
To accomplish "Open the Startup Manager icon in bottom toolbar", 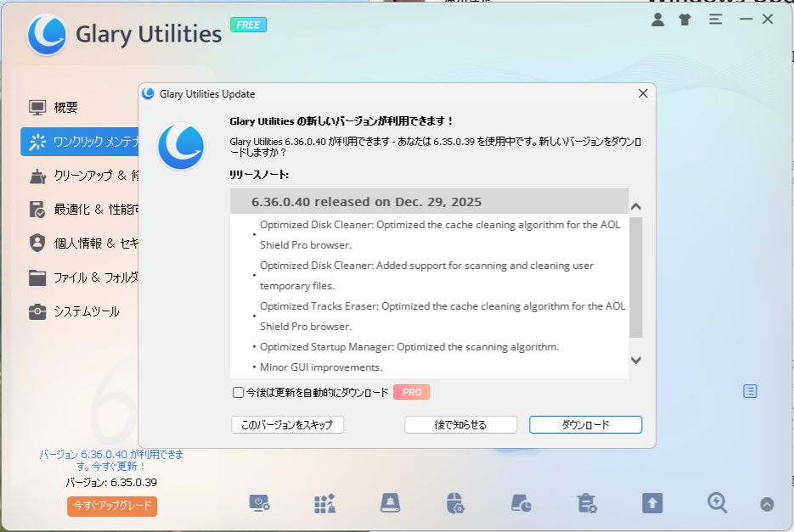I will [x=259, y=504].
